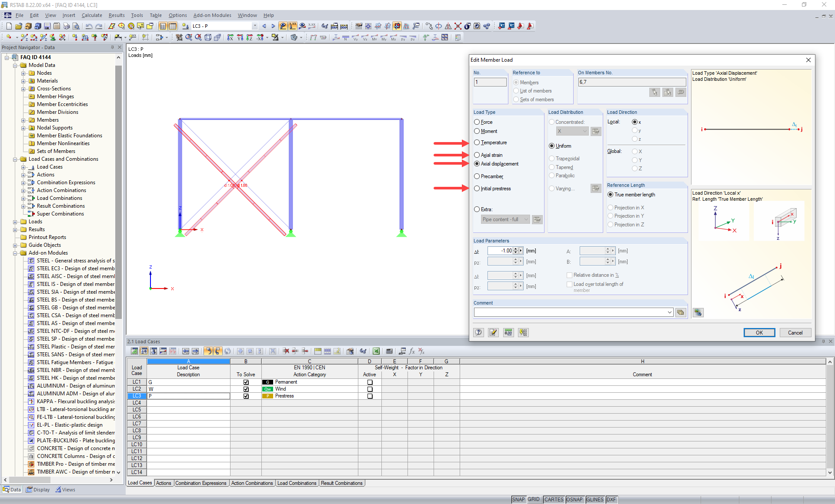Click OK in Edit Member Load dialog
The image size is (835, 504).
(759, 332)
